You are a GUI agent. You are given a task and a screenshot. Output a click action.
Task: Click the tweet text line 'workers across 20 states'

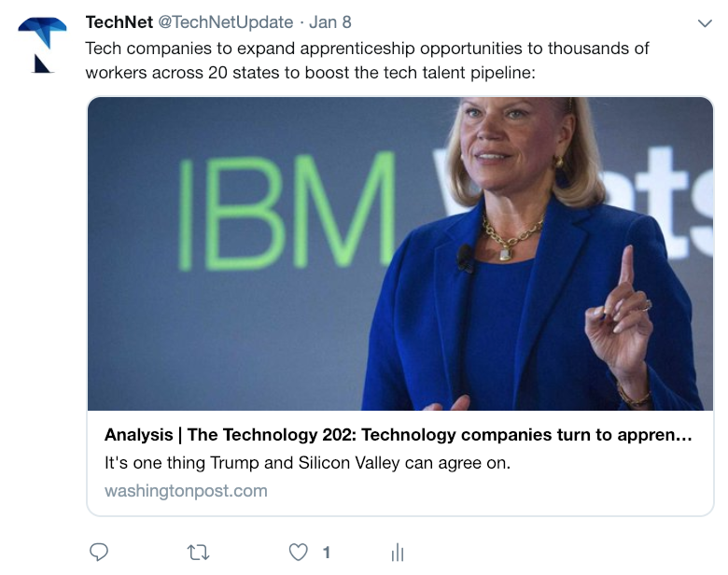click(x=310, y=73)
